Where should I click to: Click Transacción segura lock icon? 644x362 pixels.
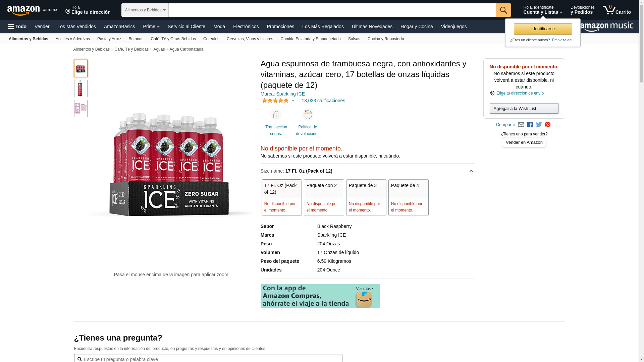click(276, 115)
